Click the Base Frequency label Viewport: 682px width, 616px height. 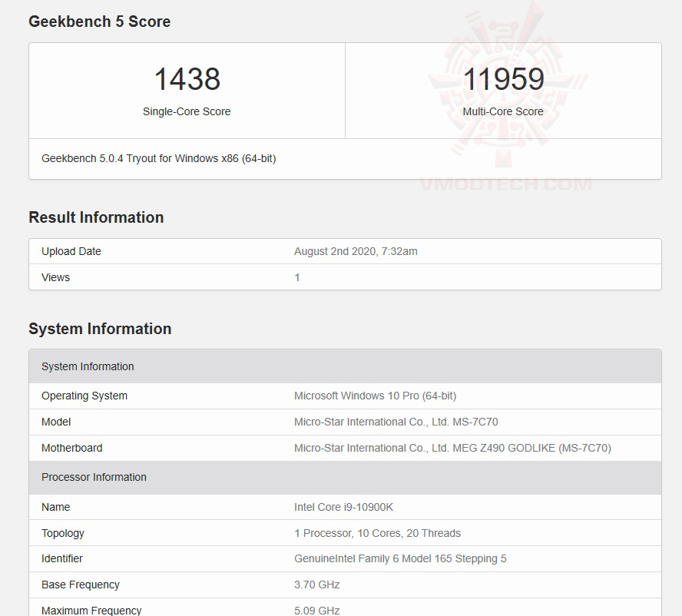(x=81, y=585)
